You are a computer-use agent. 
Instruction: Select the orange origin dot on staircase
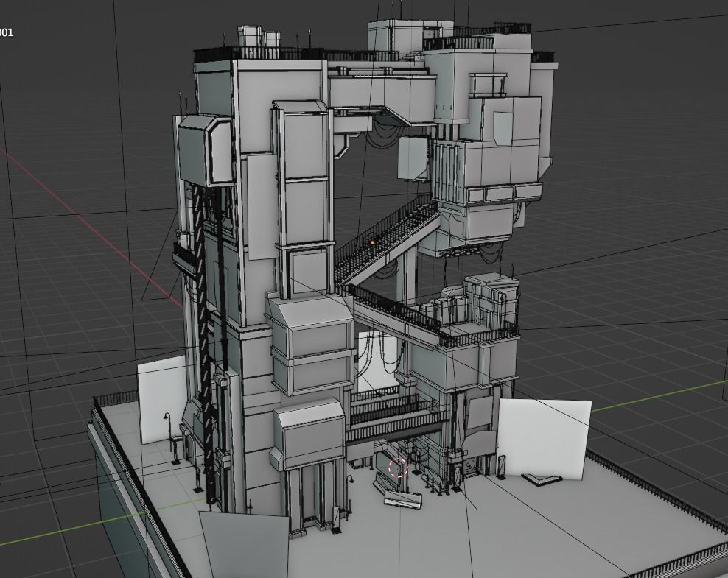click(x=372, y=242)
